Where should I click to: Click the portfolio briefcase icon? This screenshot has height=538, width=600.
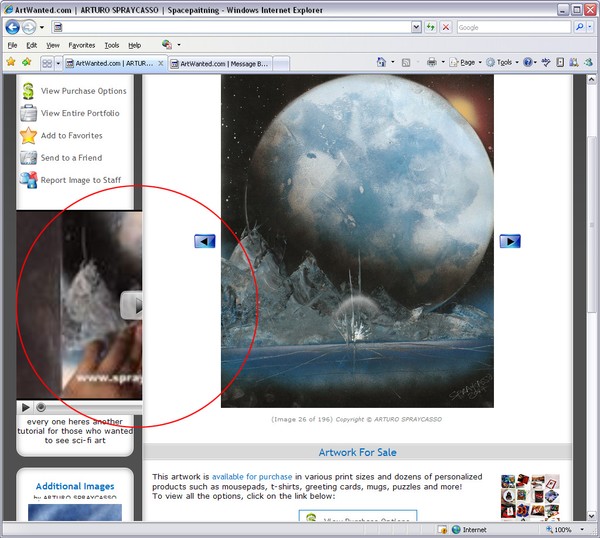coord(28,113)
